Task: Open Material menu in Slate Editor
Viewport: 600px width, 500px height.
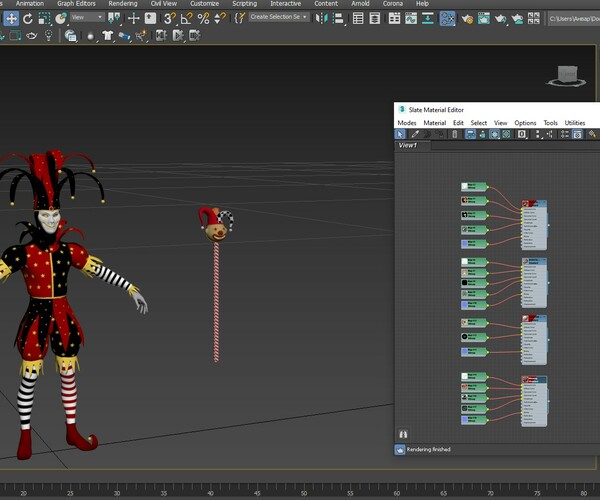Action: point(434,122)
